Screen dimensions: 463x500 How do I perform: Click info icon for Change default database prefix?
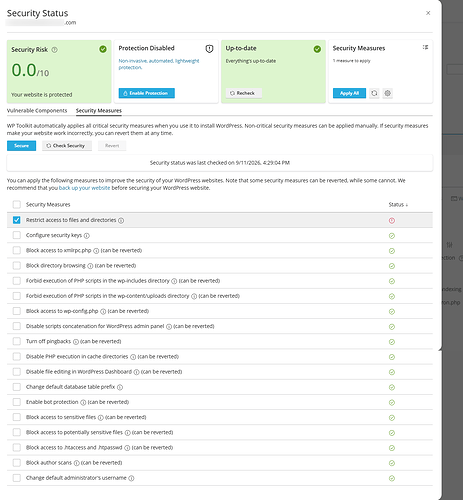120,387
